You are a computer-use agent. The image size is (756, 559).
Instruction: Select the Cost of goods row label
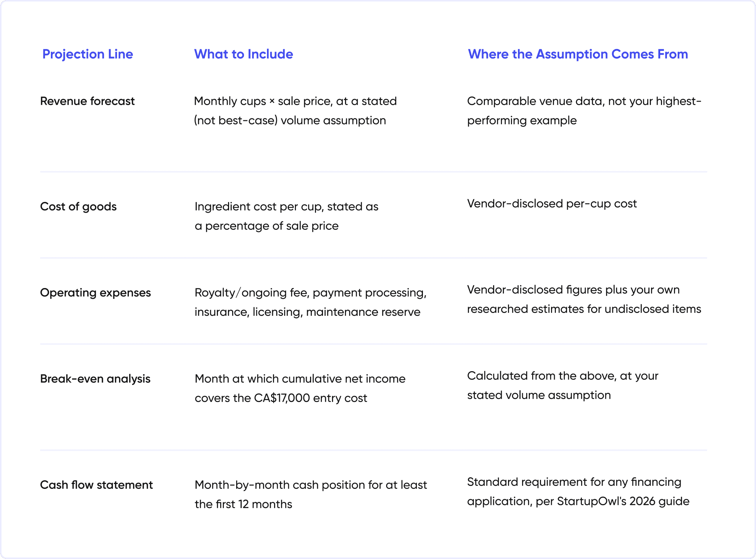78,206
